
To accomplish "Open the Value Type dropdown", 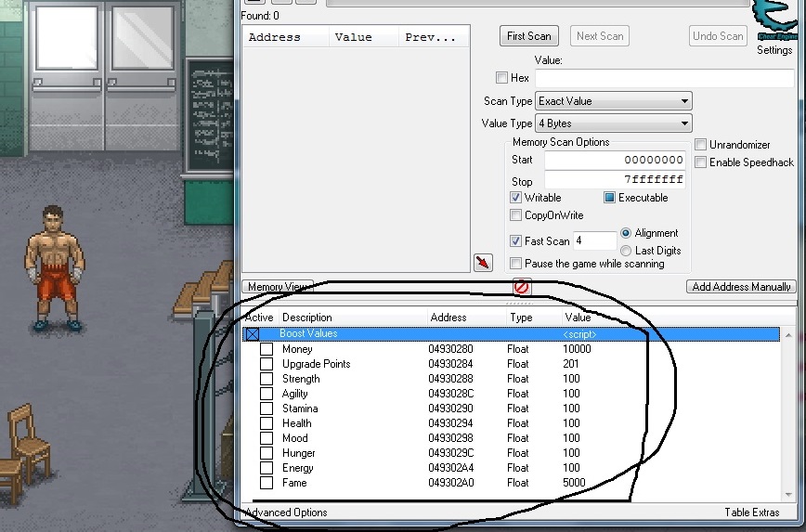I will (613, 123).
